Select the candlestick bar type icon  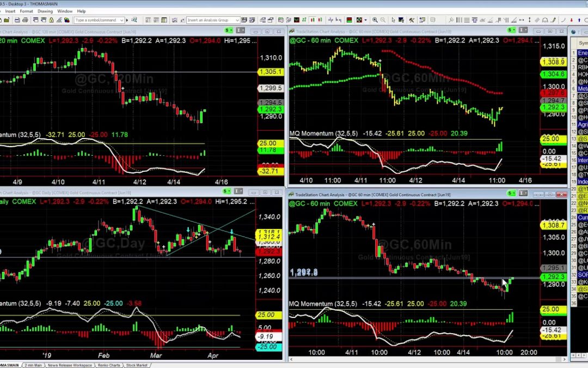(313, 20)
